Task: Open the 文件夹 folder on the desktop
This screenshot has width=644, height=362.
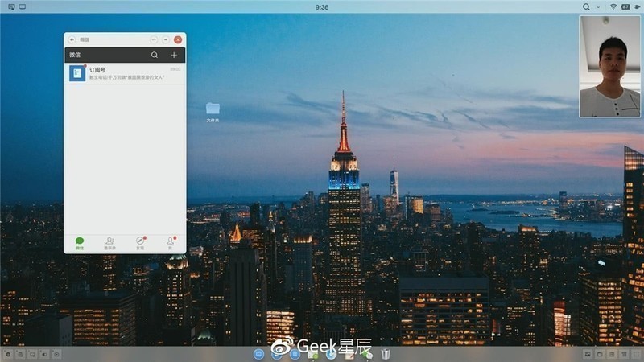Action: [x=213, y=112]
